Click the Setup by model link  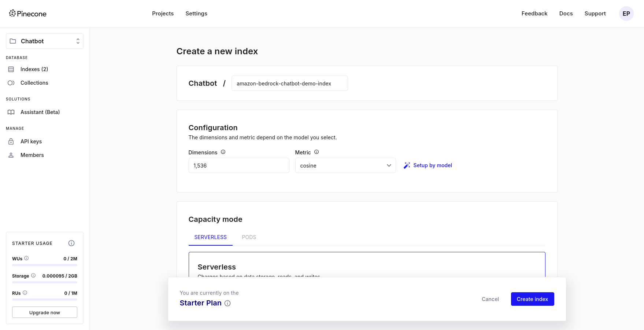pyautogui.click(x=433, y=165)
